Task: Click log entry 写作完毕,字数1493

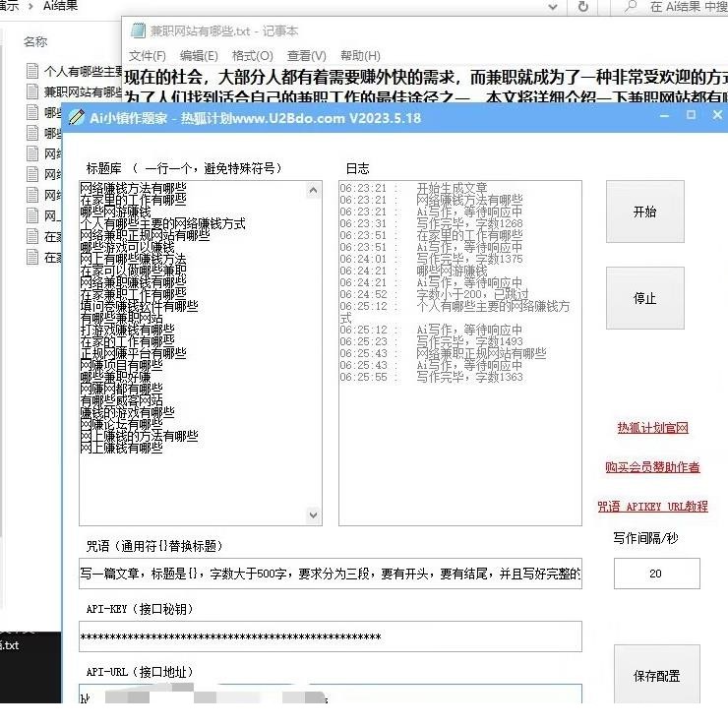Action: pos(469,341)
